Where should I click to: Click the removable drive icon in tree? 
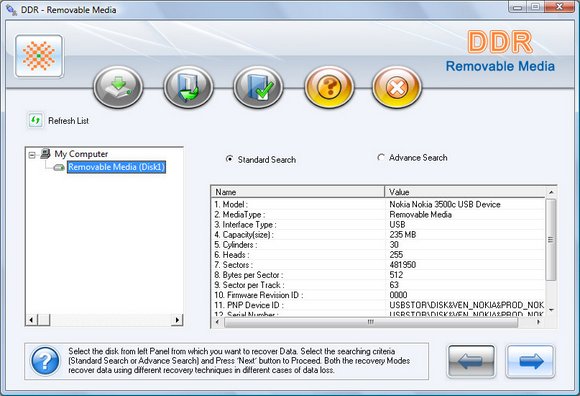click(59, 167)
